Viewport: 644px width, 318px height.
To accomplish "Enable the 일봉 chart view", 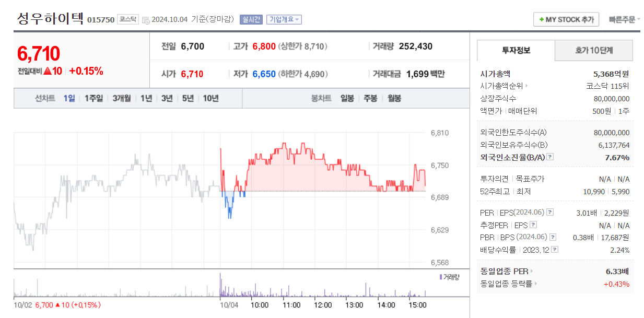I will 347,98.
